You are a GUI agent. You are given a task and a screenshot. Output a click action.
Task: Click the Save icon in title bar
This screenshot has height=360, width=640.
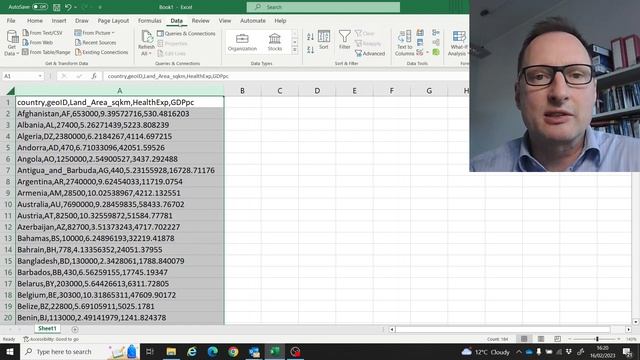pos(57,7)
